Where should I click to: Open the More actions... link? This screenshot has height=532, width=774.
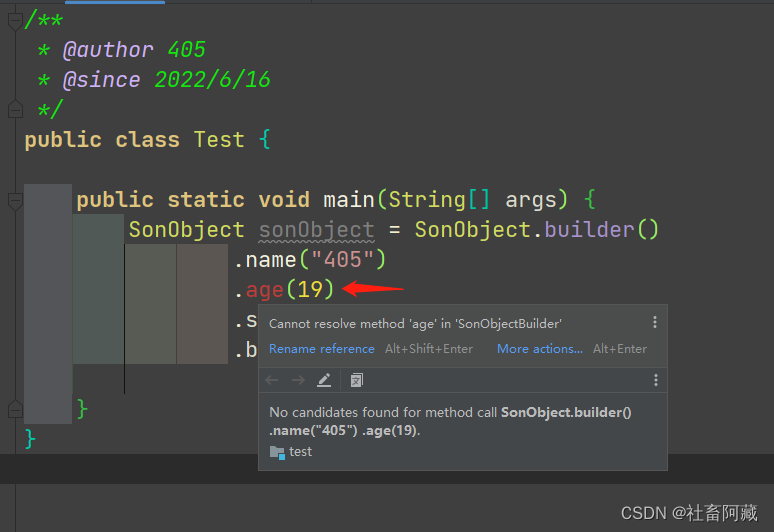(x=539, y=349)
